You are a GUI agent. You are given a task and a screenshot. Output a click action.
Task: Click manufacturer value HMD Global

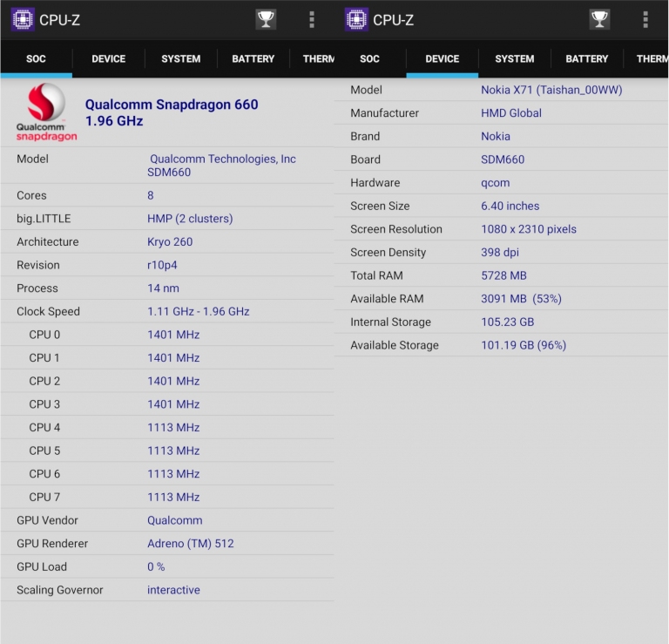point(511,113)
